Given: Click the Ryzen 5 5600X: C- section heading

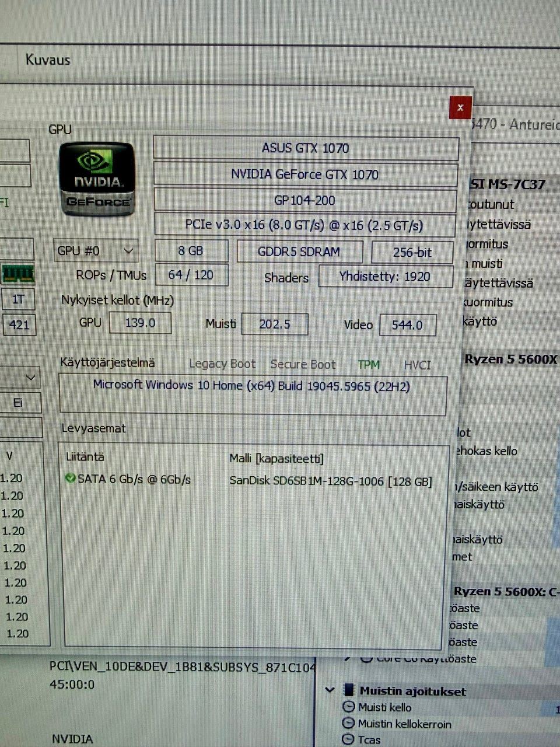Looking at the screenshot, I should pos(506,591).
